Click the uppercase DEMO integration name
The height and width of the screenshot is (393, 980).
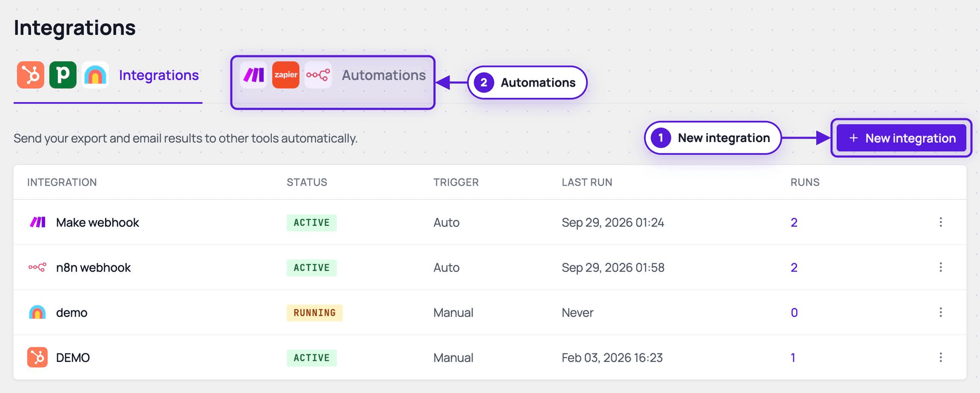73,358
